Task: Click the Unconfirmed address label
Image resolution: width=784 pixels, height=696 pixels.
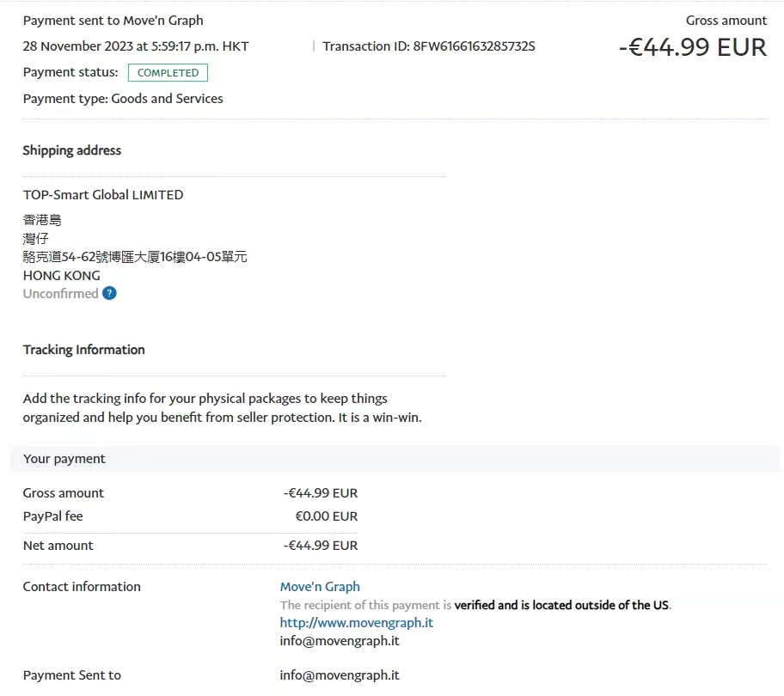Action: tap(60, 294)
